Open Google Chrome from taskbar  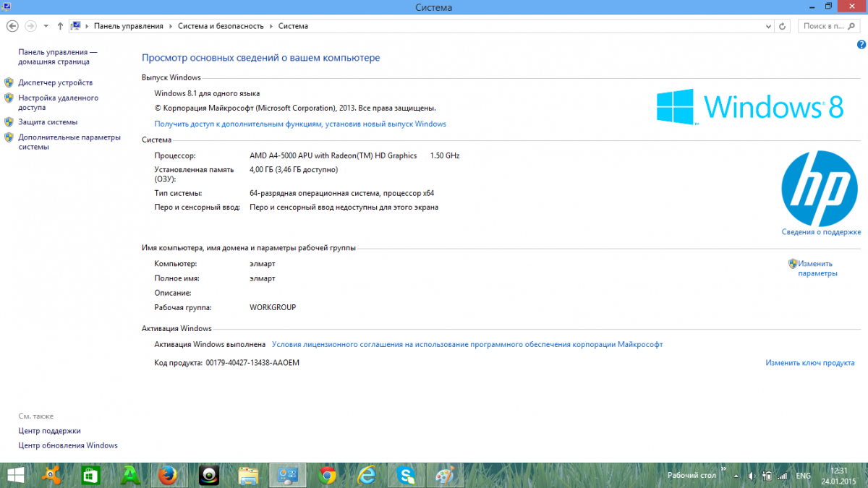point(328,475)
